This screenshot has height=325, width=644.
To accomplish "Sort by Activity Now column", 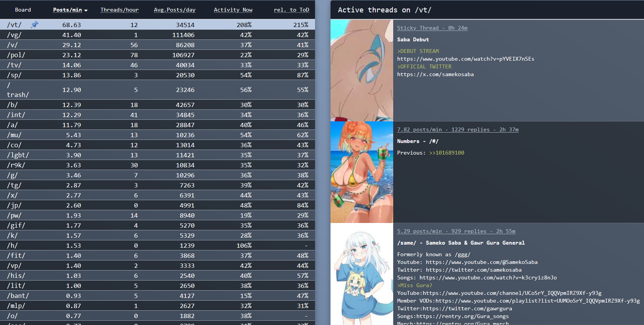I will [x=233, y=10].
